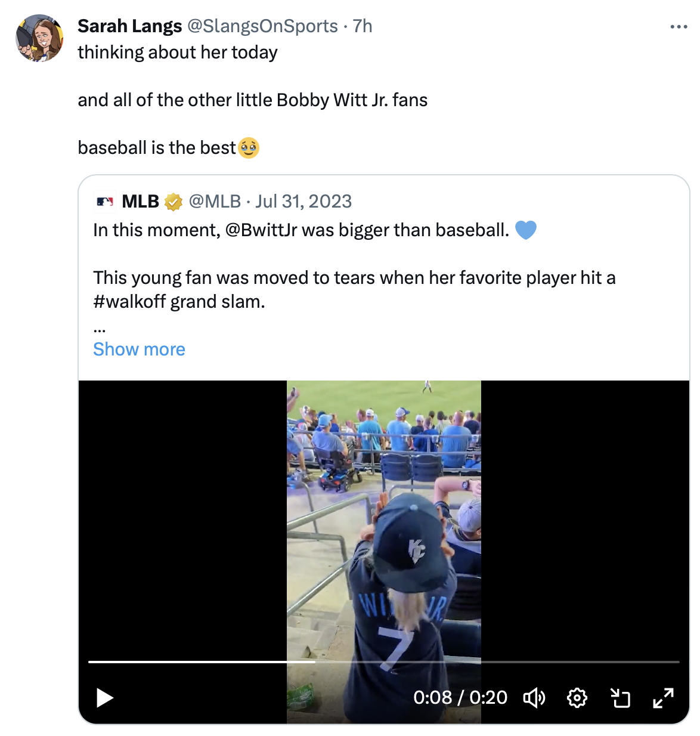Expand video to fullscreen
This screenshot has height=736, width=700.
(x=663, y=697)
